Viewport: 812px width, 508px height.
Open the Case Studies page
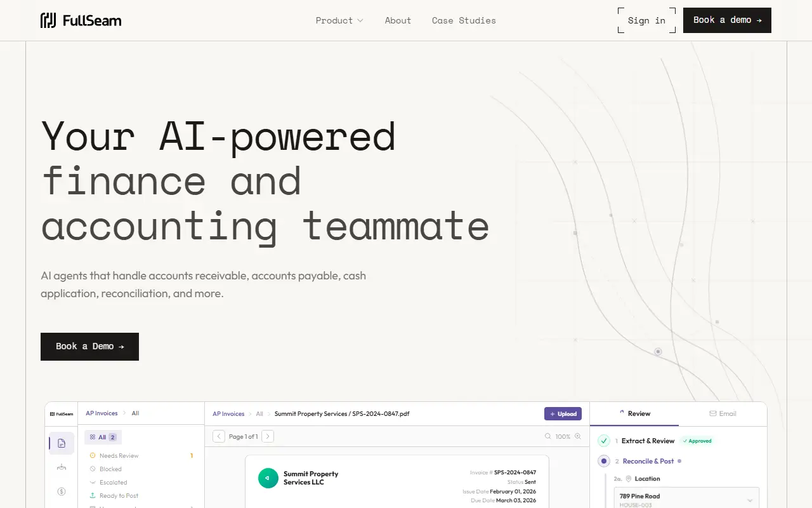click(464, 20)
